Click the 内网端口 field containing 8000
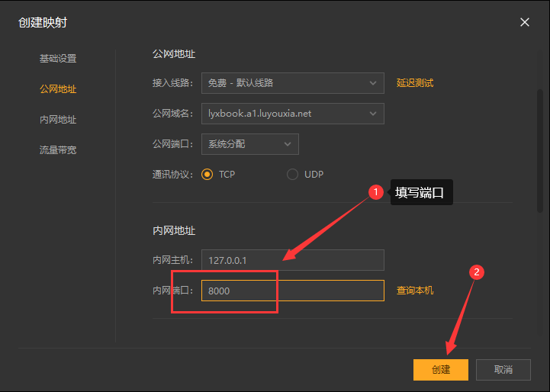This screenshot has width=550, height=392. 292,291
